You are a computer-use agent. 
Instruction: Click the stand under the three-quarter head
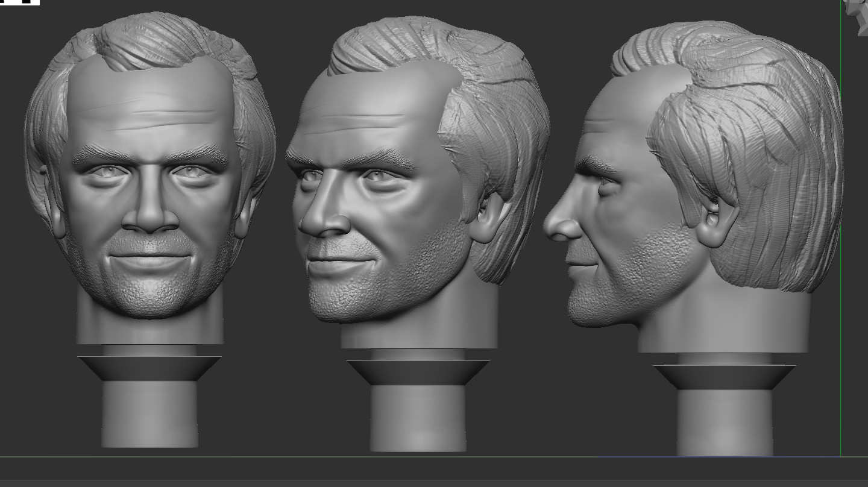[x=418, y=405]
